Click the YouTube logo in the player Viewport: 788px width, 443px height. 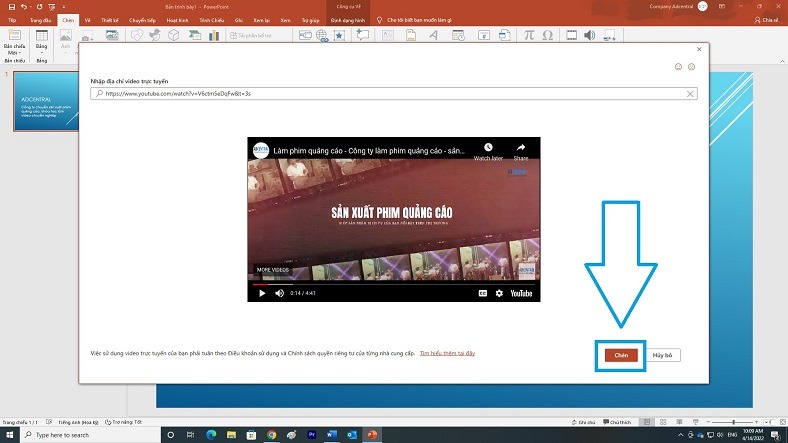[521, 293]
